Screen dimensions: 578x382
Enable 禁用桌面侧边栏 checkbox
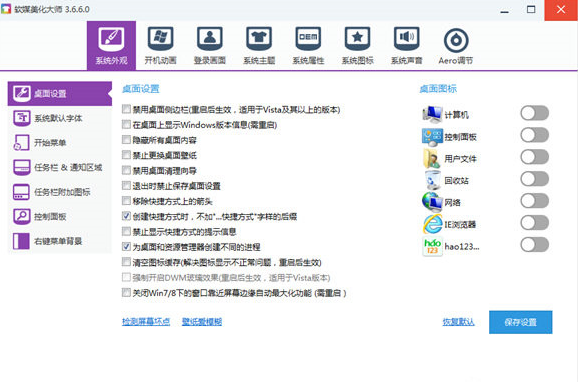[126, 109]
